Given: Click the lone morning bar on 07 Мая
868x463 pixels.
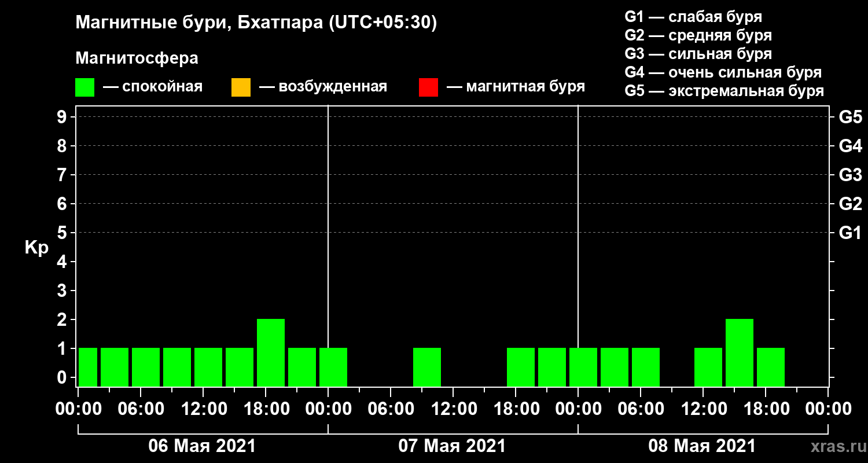Looking at the screenshot, I should point(427,367).
